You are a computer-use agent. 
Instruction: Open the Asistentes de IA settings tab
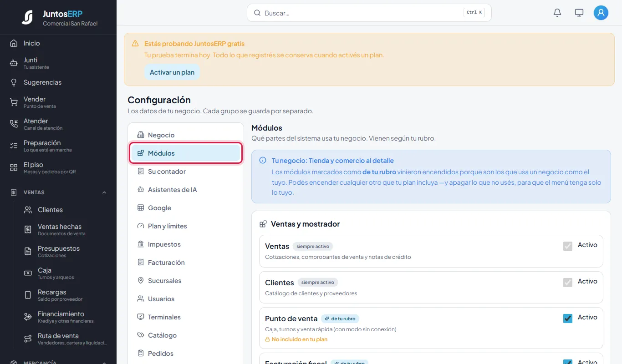[186, 190]
